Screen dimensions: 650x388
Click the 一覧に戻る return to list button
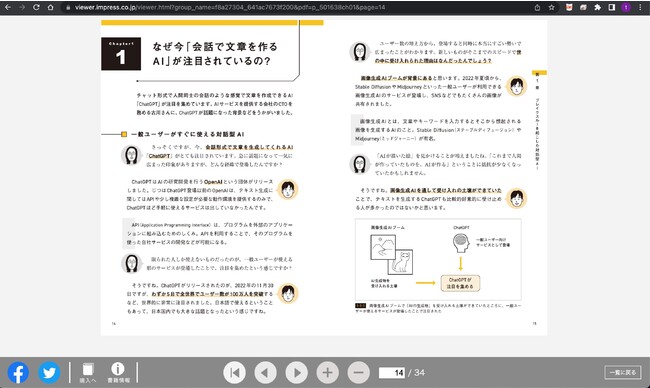(623, 372)
